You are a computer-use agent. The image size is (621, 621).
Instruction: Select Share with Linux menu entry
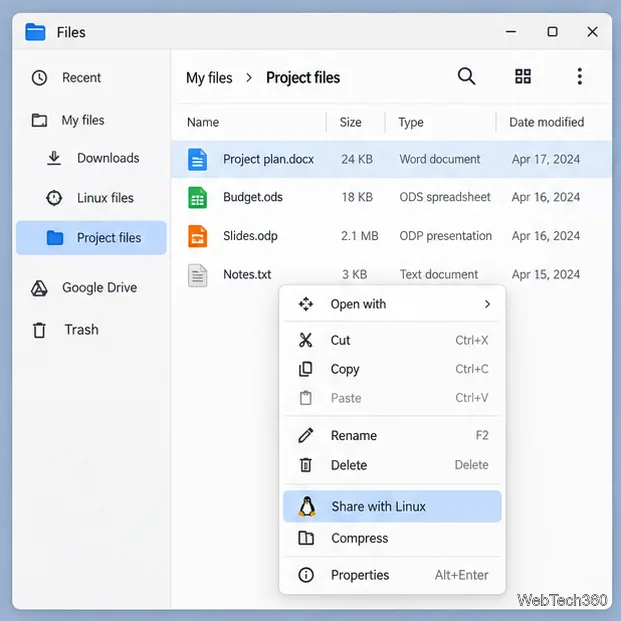[392, 507]
